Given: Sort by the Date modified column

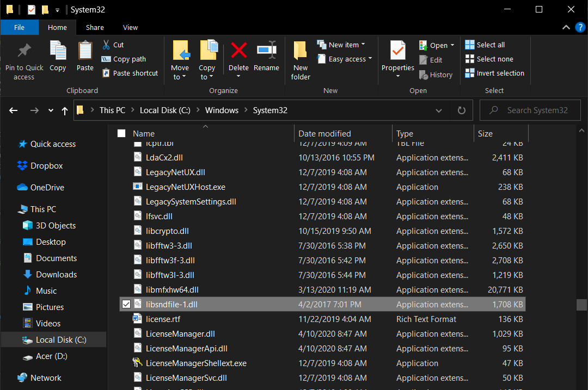Looking at the screenshot, I should pos(343,133).
